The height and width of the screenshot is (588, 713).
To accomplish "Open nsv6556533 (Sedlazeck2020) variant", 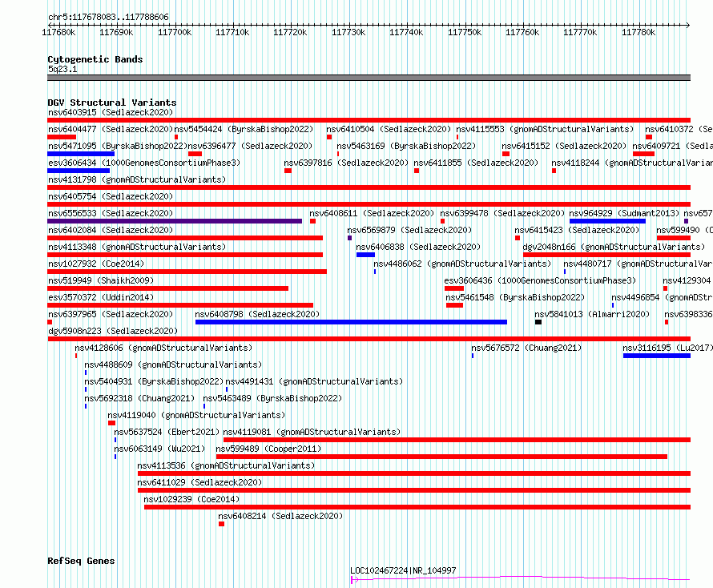I will (111, 213).
